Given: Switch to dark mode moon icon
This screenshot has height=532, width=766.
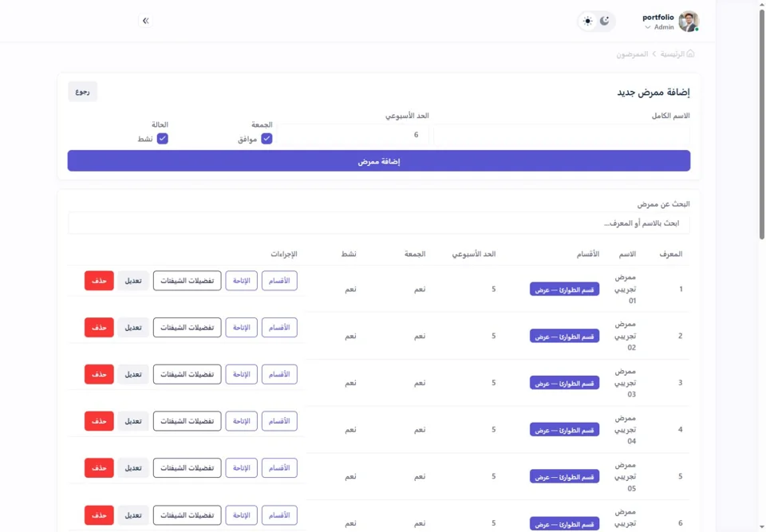Looking at the screenshot, I should click(605, 21).
